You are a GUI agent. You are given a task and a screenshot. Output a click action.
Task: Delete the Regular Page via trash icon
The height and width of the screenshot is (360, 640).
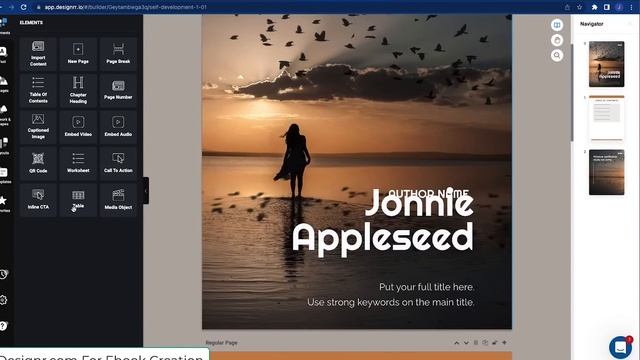click(x=476, y=343)
